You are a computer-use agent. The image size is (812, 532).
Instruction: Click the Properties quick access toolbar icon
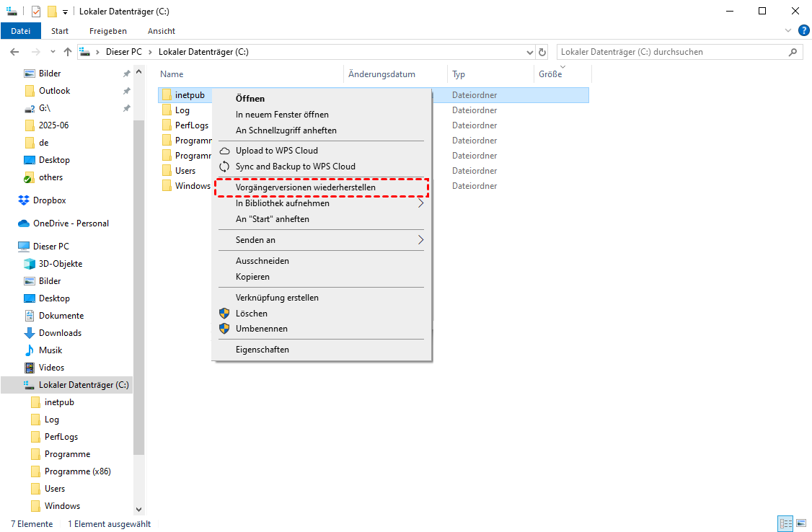(36, 12)
